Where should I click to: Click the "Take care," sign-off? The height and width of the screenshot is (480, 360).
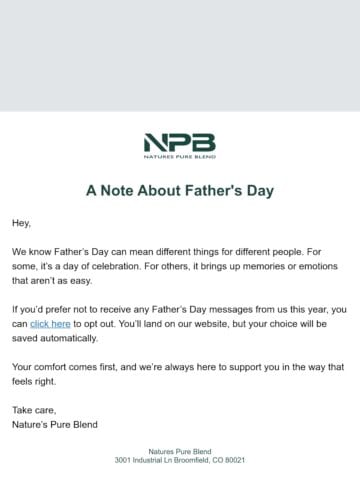click(34, 410)
